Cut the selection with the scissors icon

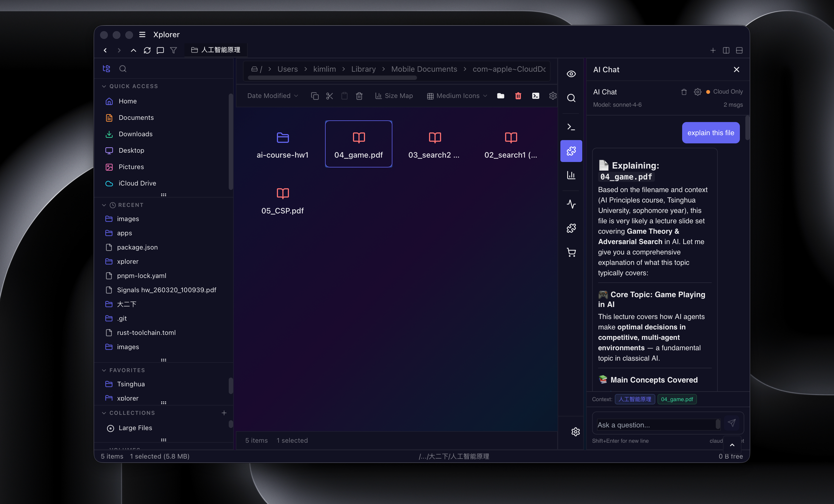tap(330, 96)
